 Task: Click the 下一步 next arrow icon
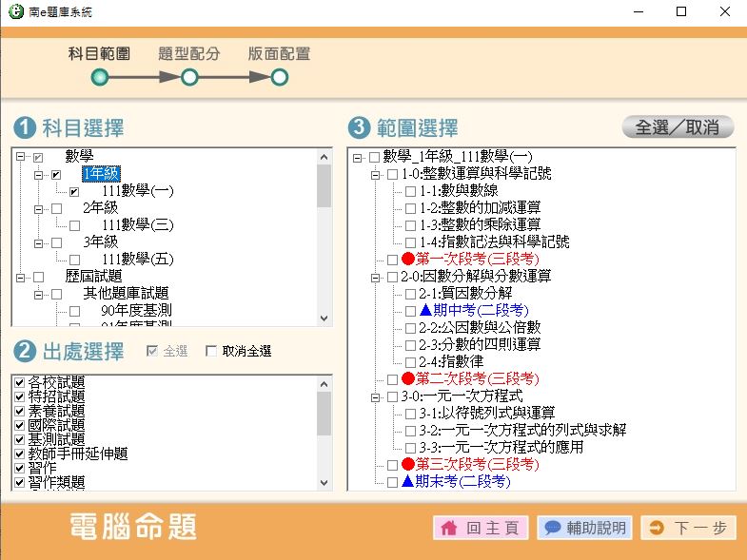point(657,529)
